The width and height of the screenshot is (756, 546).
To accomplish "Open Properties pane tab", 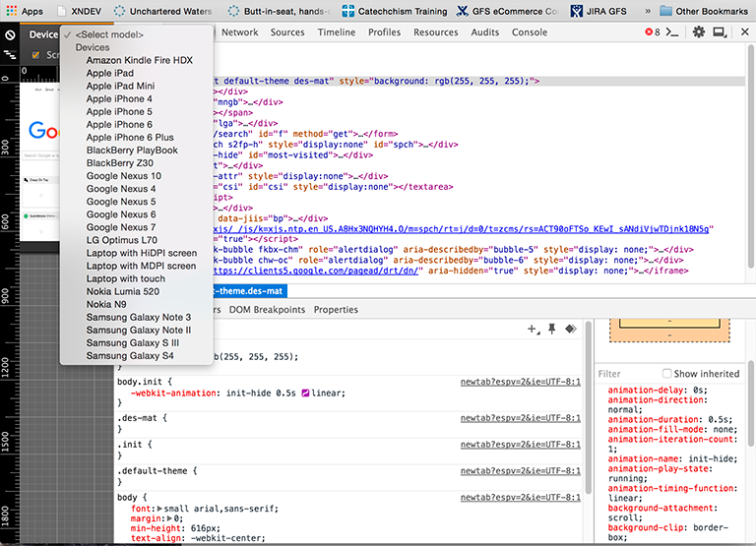I will [x=336, y=310].
